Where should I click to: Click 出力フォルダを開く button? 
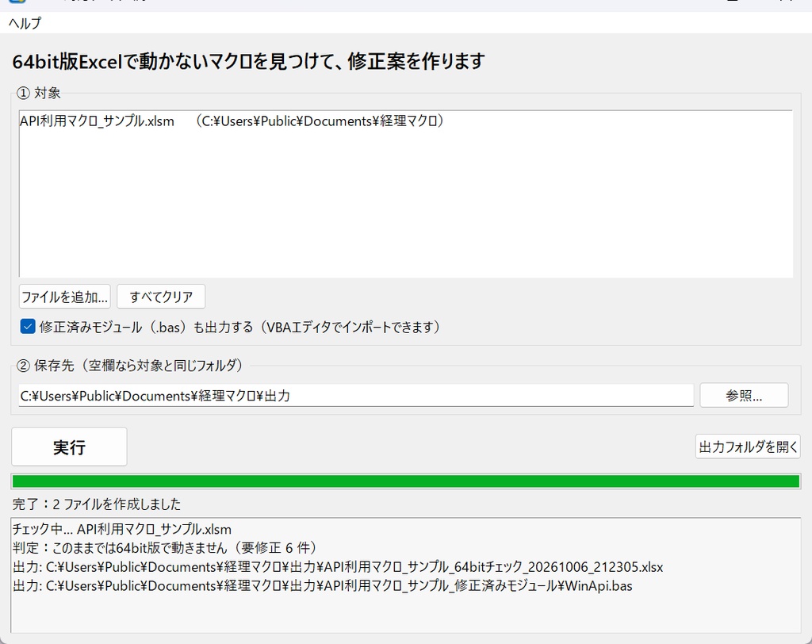point(748,447)
